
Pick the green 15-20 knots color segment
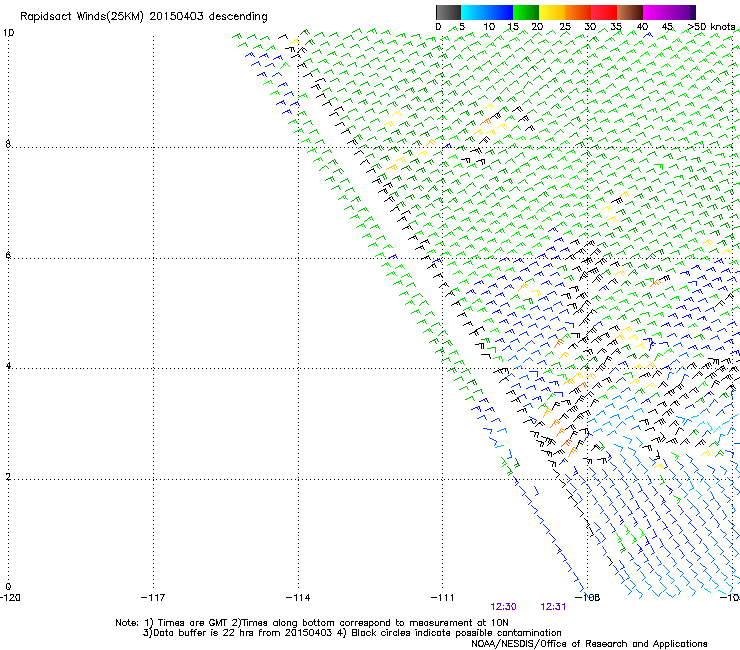[x=526, y=12]
